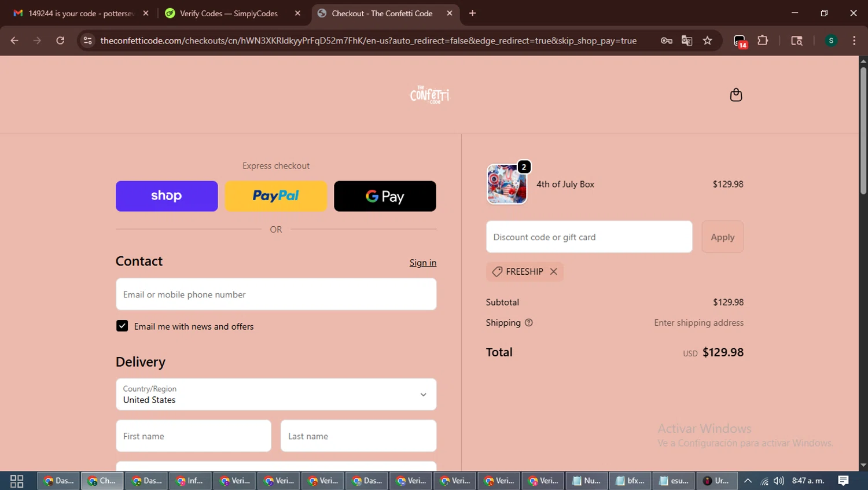868x490 pixels.
Task: Click the browser address bar URL
Action: 368,40
